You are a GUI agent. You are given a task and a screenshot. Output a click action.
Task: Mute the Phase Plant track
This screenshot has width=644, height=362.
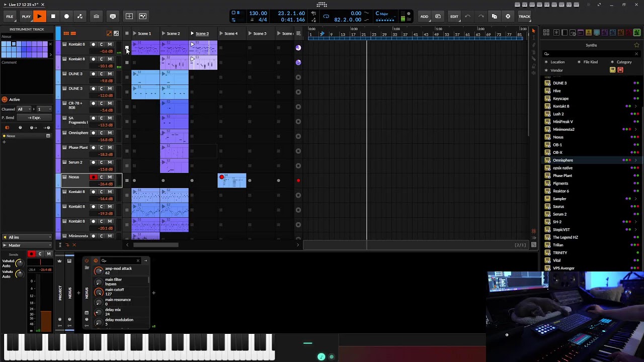tap(110, 147)
